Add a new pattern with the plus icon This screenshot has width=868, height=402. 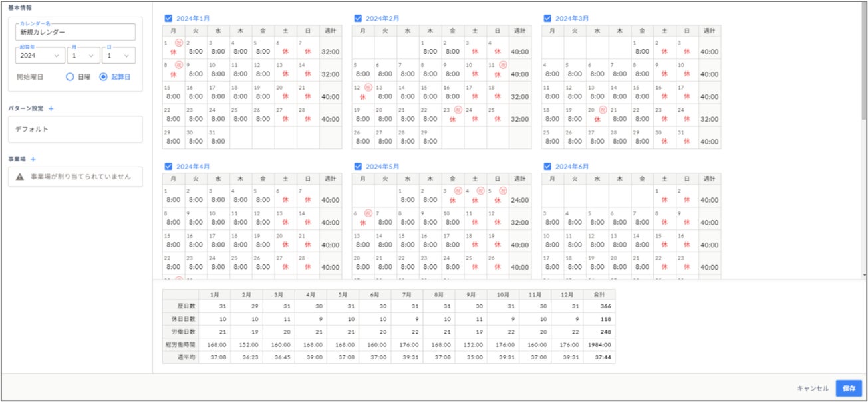tap(51, 108)
